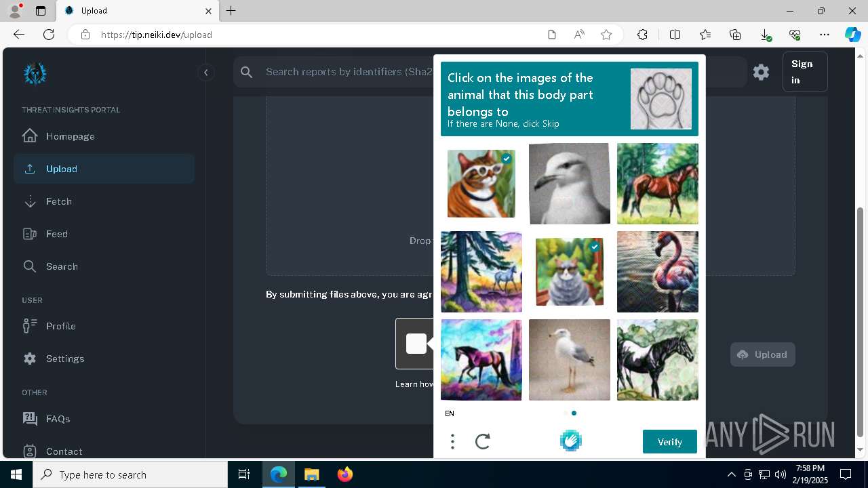Select the colorful galloping horse image
The height and width of the screenshot is (488, 868).
[481, 360]
